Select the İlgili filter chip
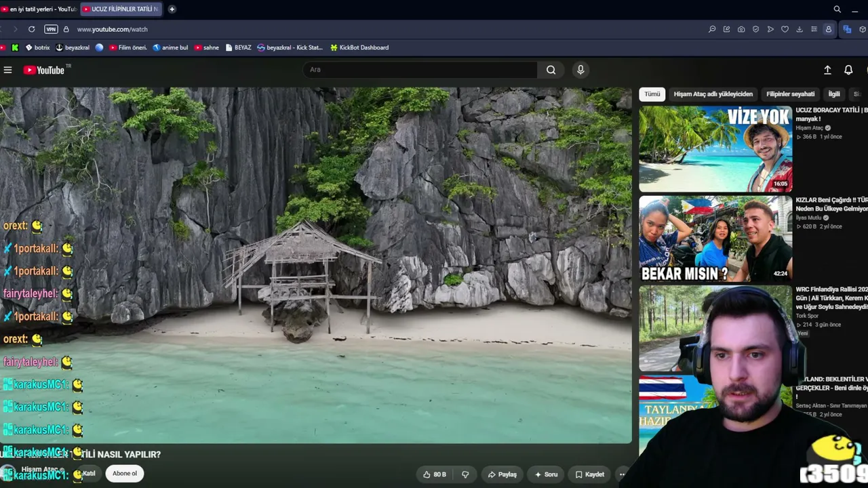868x488 pixels. point(834,94)
